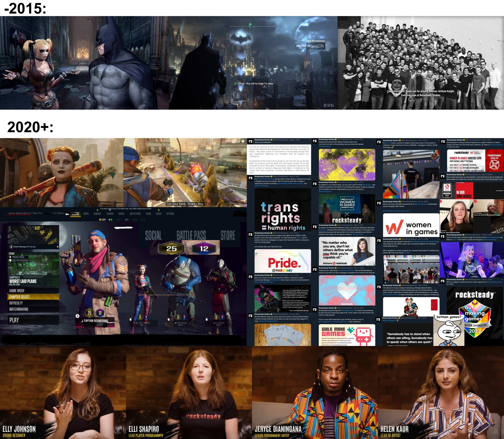Click the '-2015:' heading text
The image size is (504, 439).
click(x=25, y=8)
